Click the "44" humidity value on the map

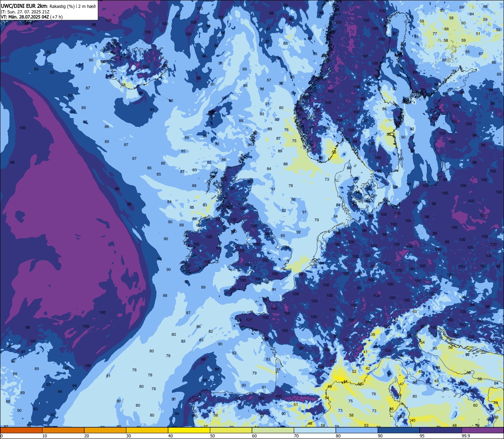[345, 381]
